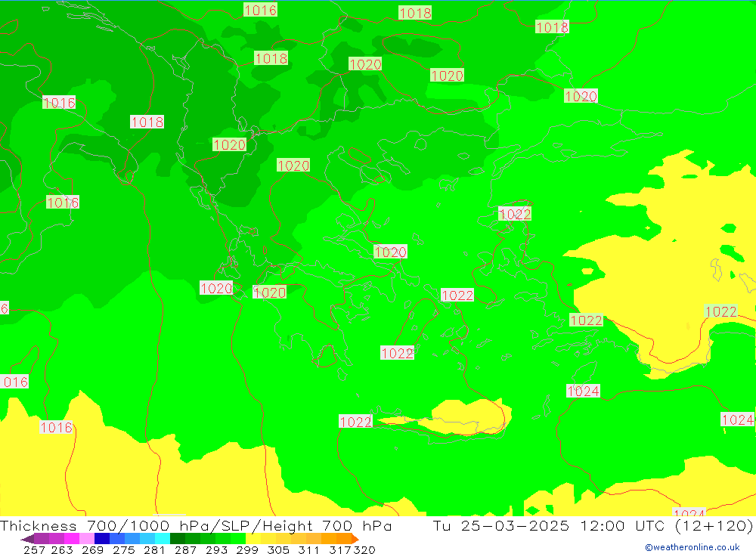
Task: Click the '263' legend value
Action: [61, 549]
